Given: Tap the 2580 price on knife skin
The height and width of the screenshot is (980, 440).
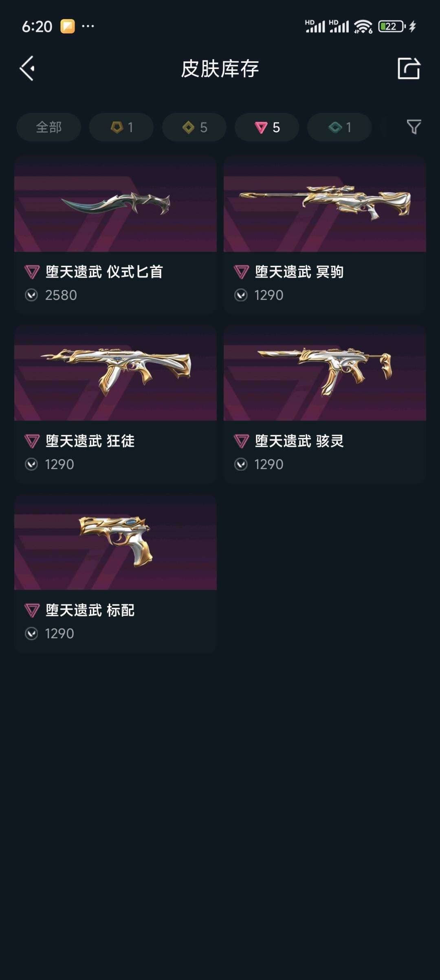Looking at the screenshot, I should (x=61, y=295).
